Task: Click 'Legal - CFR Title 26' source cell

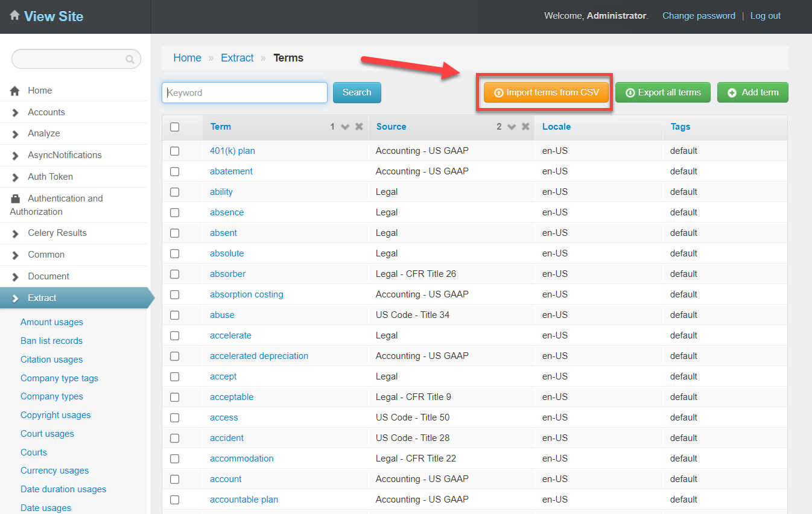Action: click(x=416, y=274)
